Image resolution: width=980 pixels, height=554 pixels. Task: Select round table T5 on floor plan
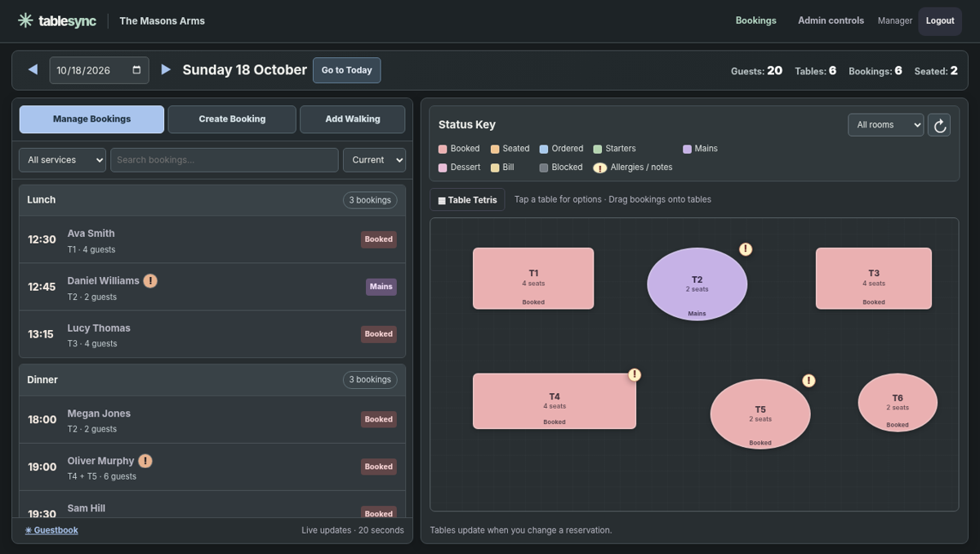coord(760,414)
